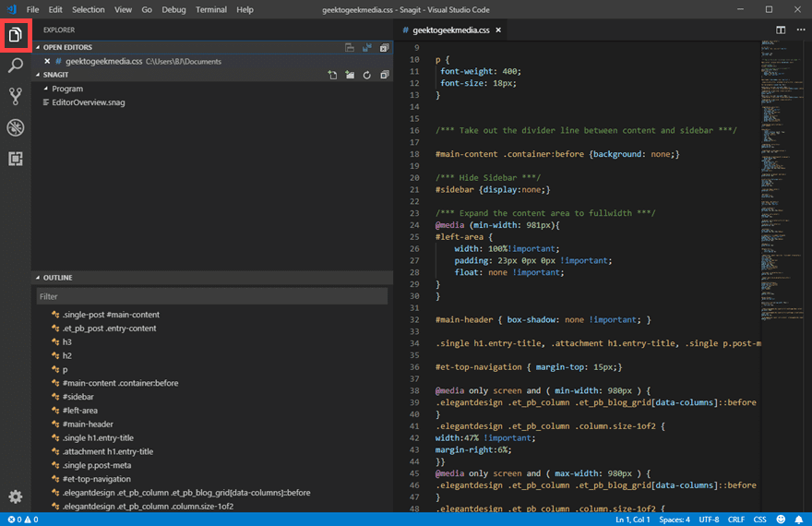
Task: Open the Debug menu
Action: [x=173, y=9]
